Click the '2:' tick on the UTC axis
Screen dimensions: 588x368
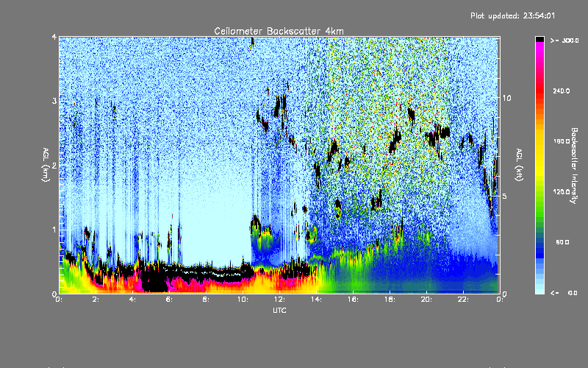[96, 300]
